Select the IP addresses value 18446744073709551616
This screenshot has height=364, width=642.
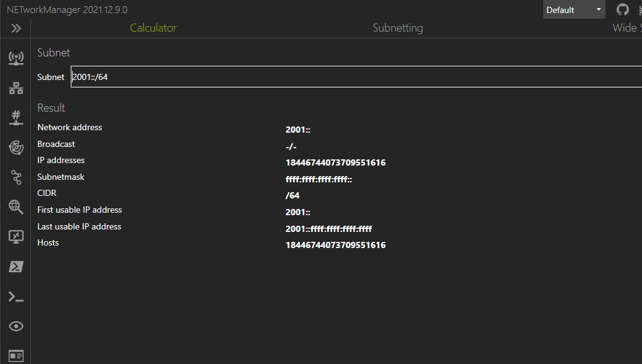pos(335,162)
